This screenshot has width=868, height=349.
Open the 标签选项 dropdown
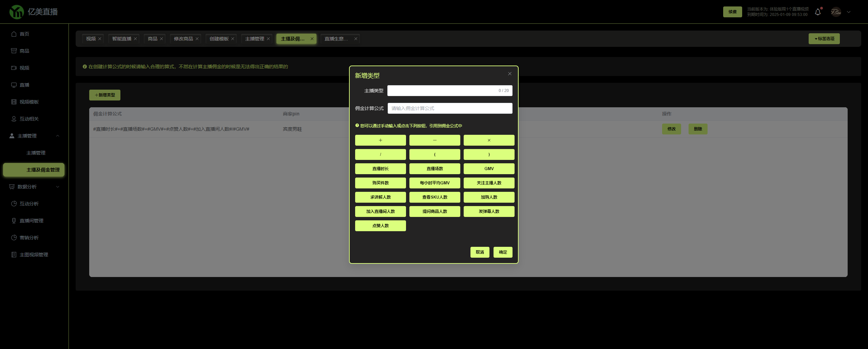click(824, 39)
